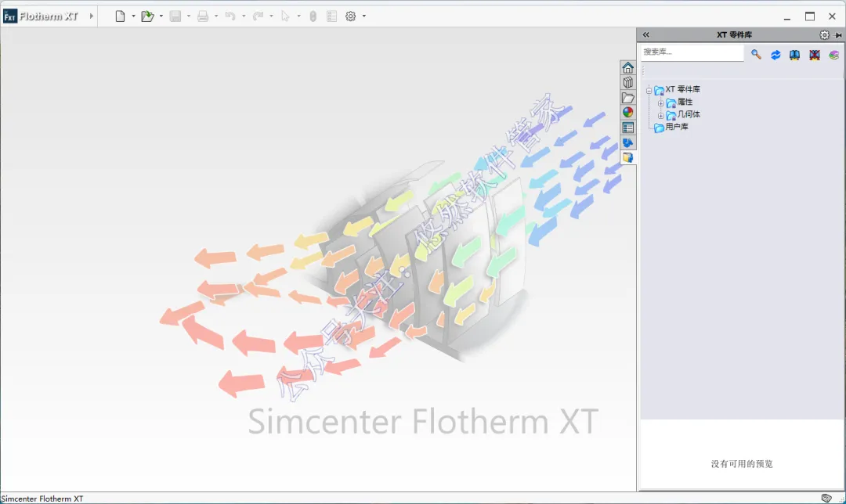Open the Options gear in the top toolbar
Viewport: 846px width, 504px height.
[x=351, y=16]
